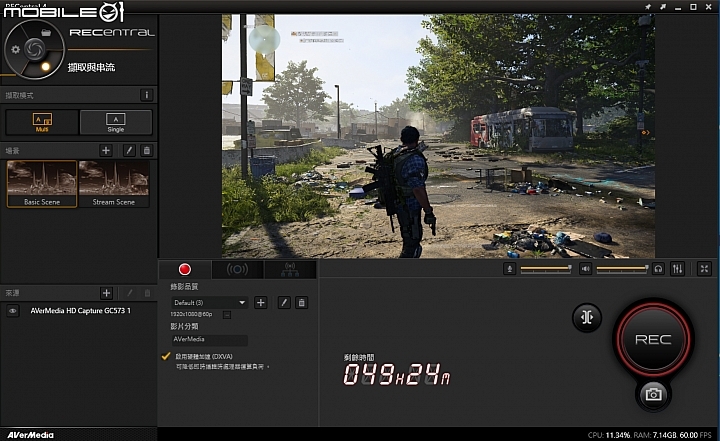Open settings gear in the RECentral dial

(16, 49)
